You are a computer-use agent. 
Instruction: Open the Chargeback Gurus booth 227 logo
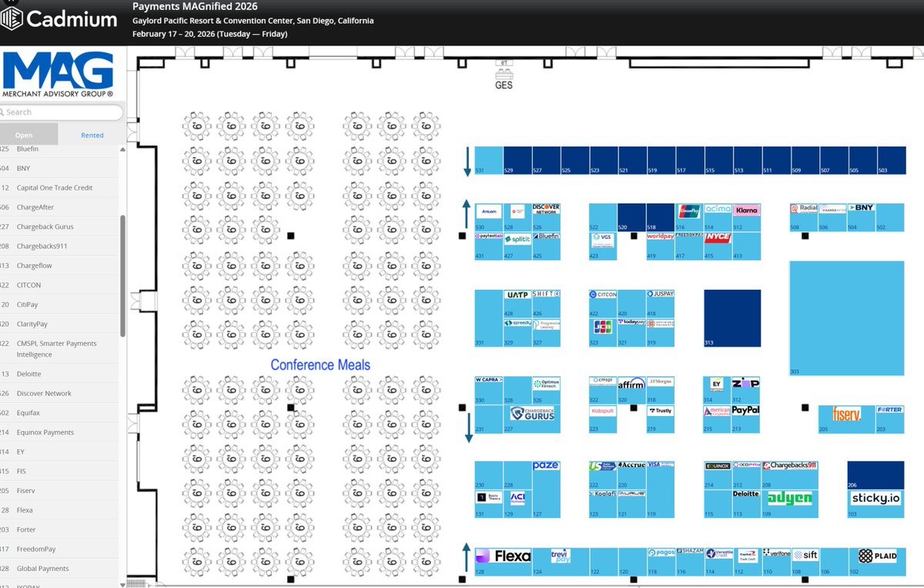[x=532, y=414]
